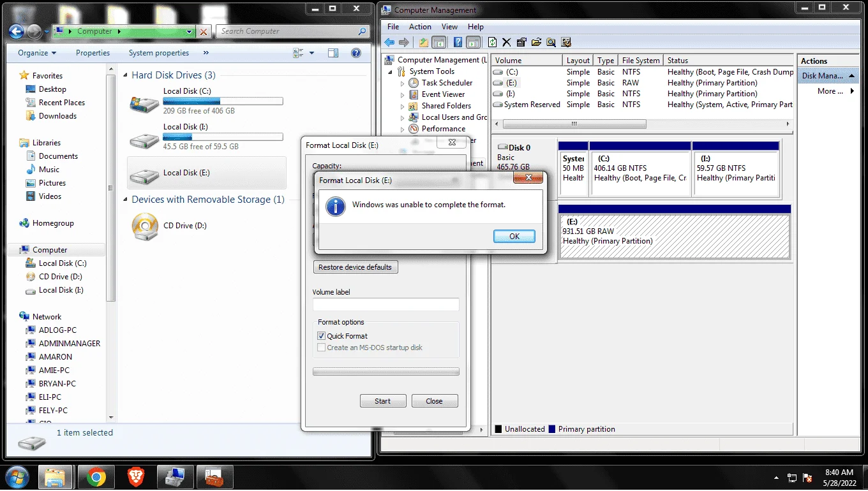Viewport: 868px width, 491px height.
Task: Open Downloads in Favorites sidebar
Action: [57, 116]
